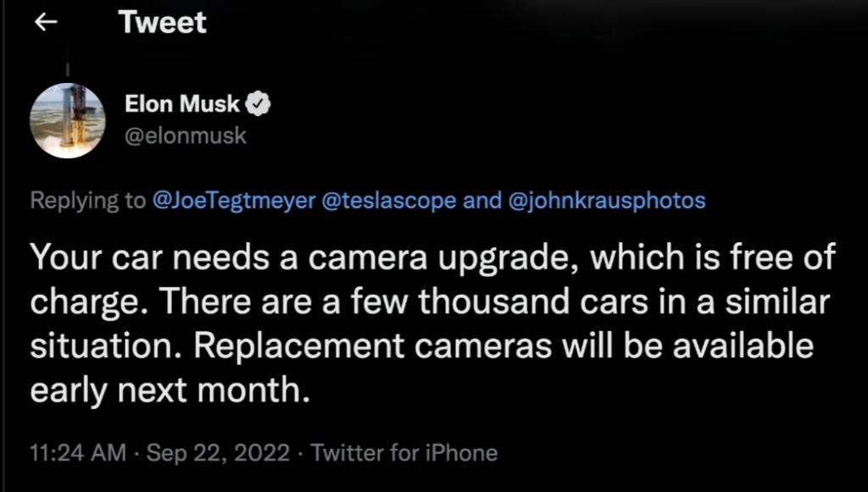Click the 'early next month.' text
The width and height of the screenshot is (868, 492).
pyautogui.click(x=166, y=390)
